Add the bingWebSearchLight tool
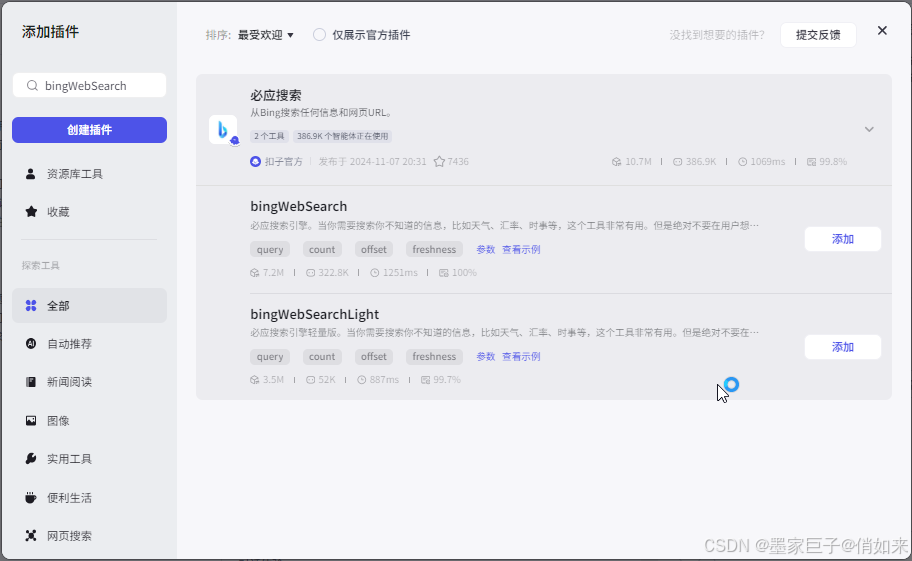 [843, 347]
